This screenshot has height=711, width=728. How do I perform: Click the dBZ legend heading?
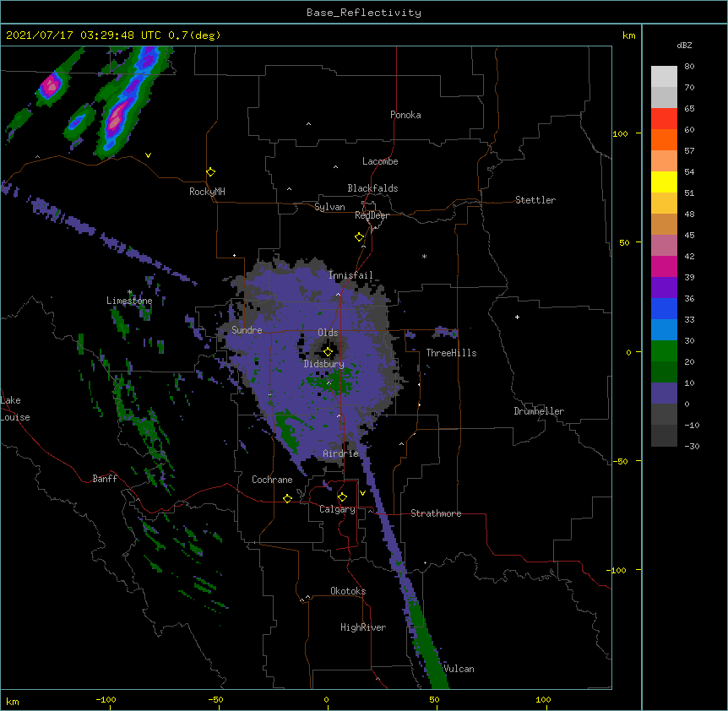coord(684,45)
